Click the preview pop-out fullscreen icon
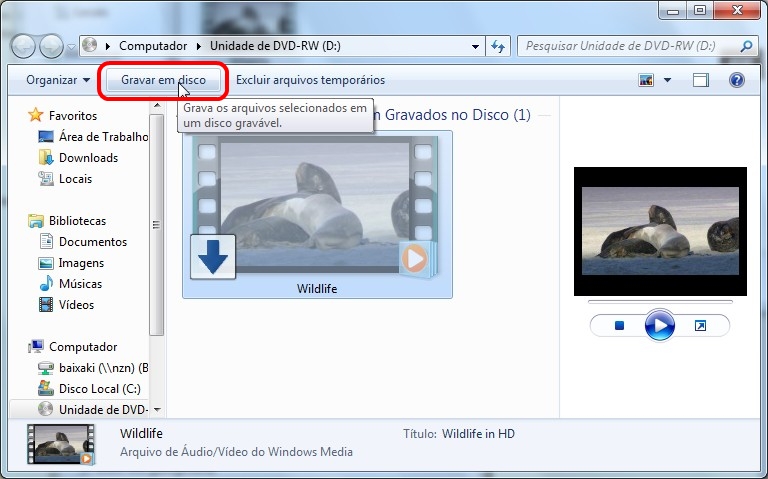The image size is (768, 479). point(700,326)
